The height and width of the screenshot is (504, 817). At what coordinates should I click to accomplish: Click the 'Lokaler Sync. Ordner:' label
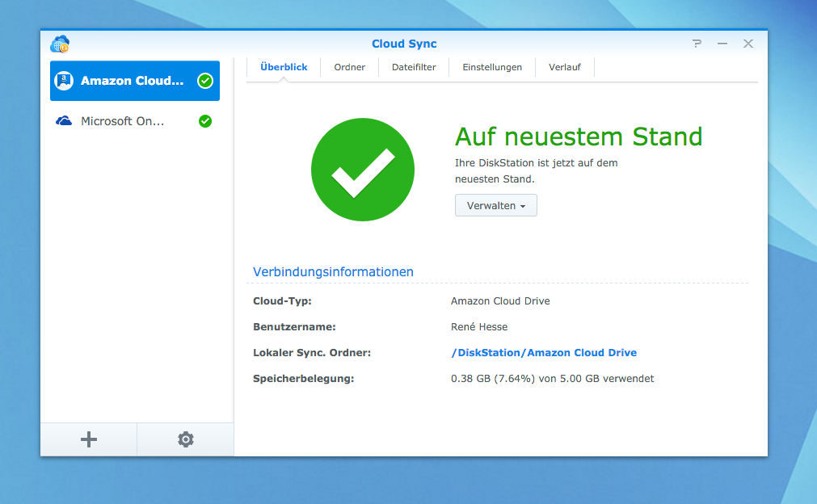[x=312, y=352]
